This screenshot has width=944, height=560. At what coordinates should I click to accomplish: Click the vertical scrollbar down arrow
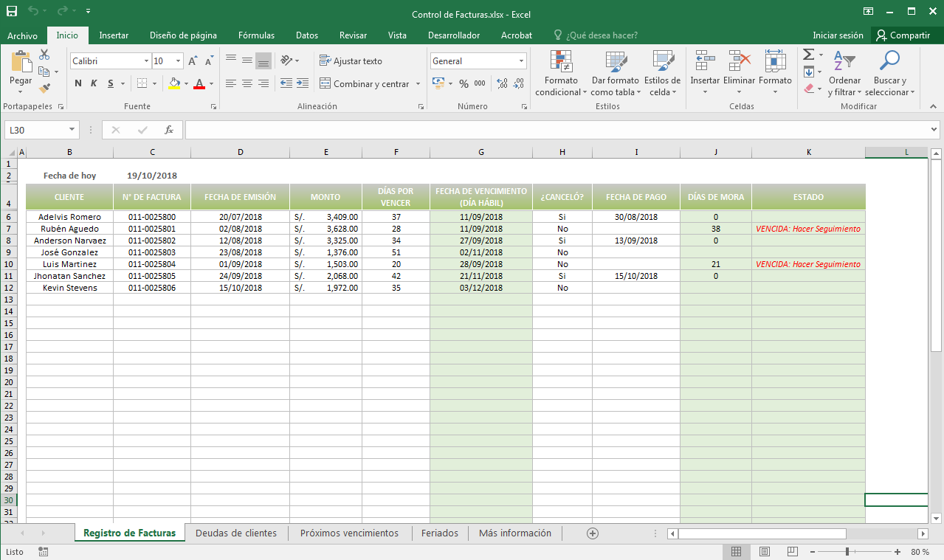pyautogui.click(x=936, y=518)
